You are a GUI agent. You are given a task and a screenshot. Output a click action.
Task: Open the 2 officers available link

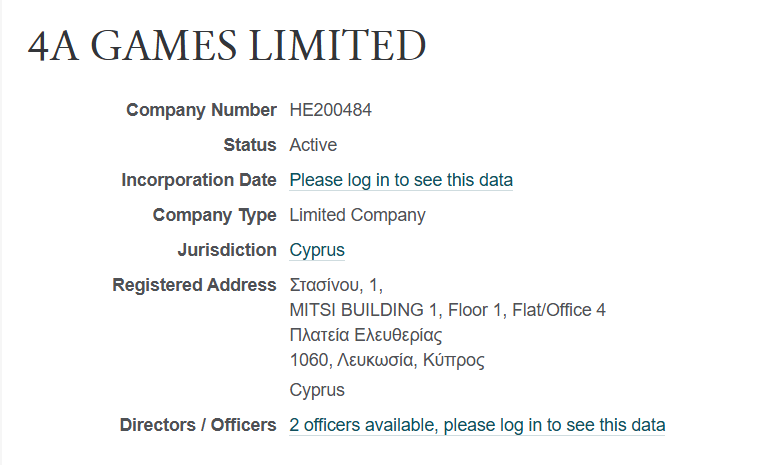pos(477,425)
